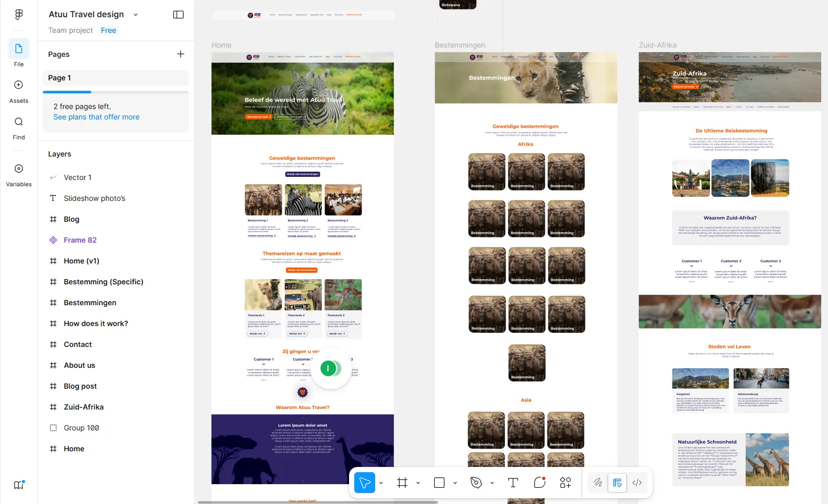Toggle Dev Mode code view
This screenshot has width=828, height=504.
click(x=637, y=483)
